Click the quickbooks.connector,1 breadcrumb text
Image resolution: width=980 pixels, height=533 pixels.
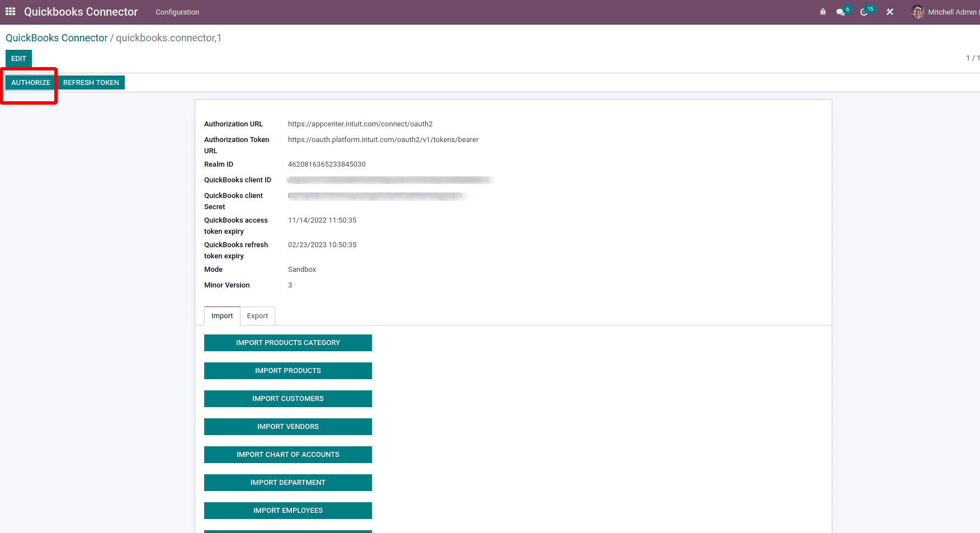[168, 38]
